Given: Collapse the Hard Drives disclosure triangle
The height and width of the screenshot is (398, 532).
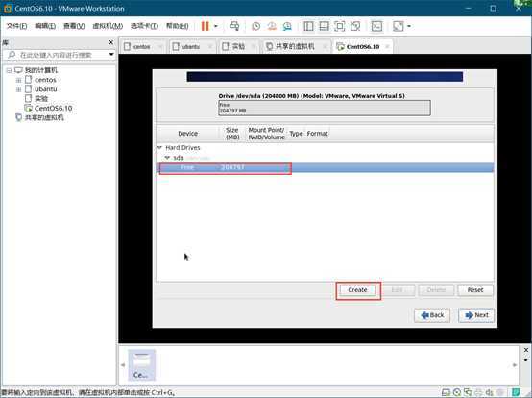Looking at the screenshot, I should click(159, 147).
